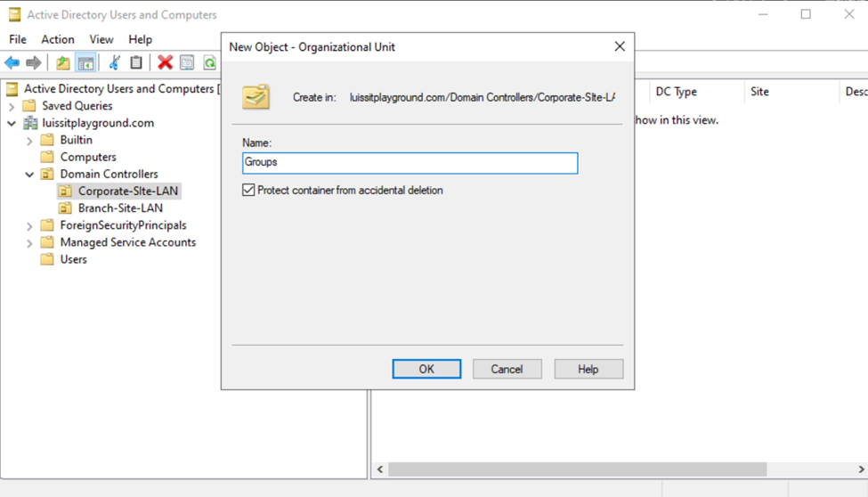Maximize the Active Directory Users and Computers window
Screen dimensions: 868x497
pyautogui.click(x=806, y=14)
